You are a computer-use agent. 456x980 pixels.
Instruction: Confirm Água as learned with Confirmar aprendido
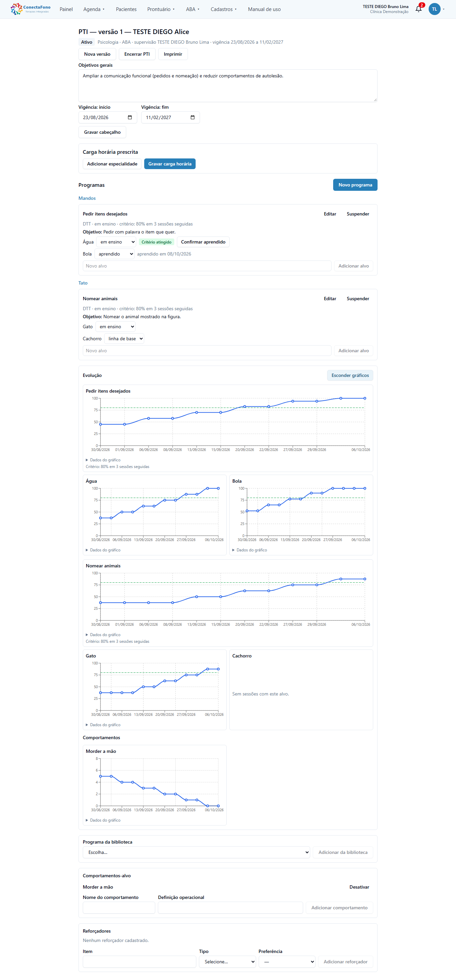click(203, 242)
